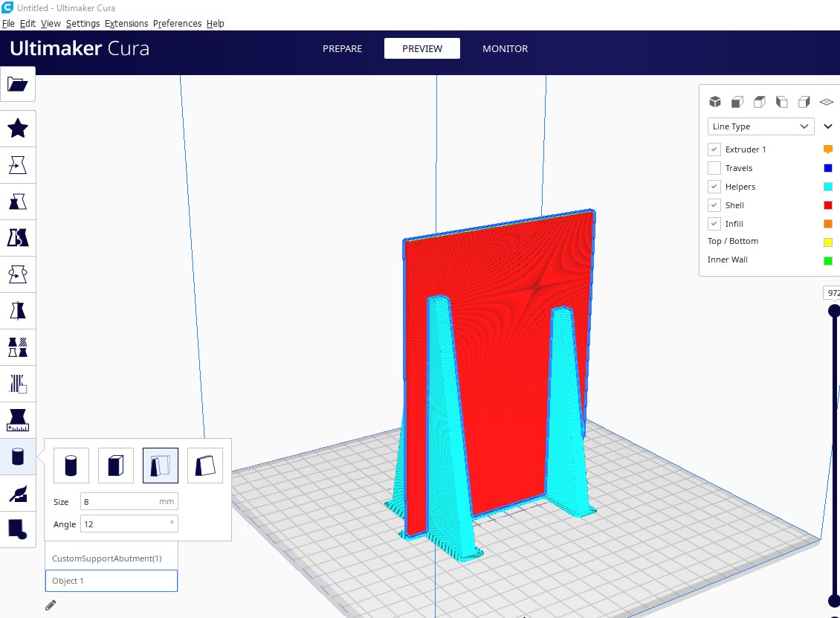This screenshot has height=618, width=840.
Task: Open the Edit menu
Action: tap(28, 24)
